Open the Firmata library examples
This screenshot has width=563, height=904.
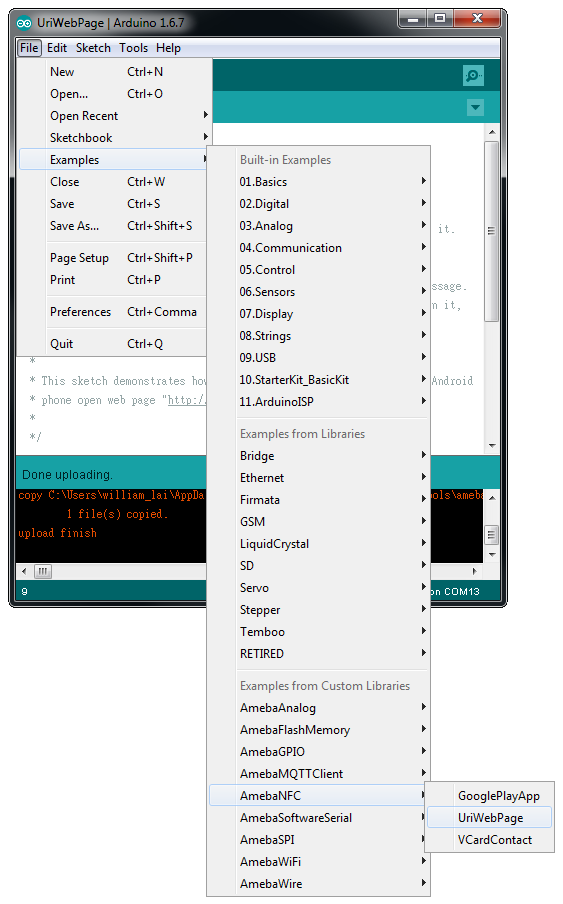tap(319, 500)
